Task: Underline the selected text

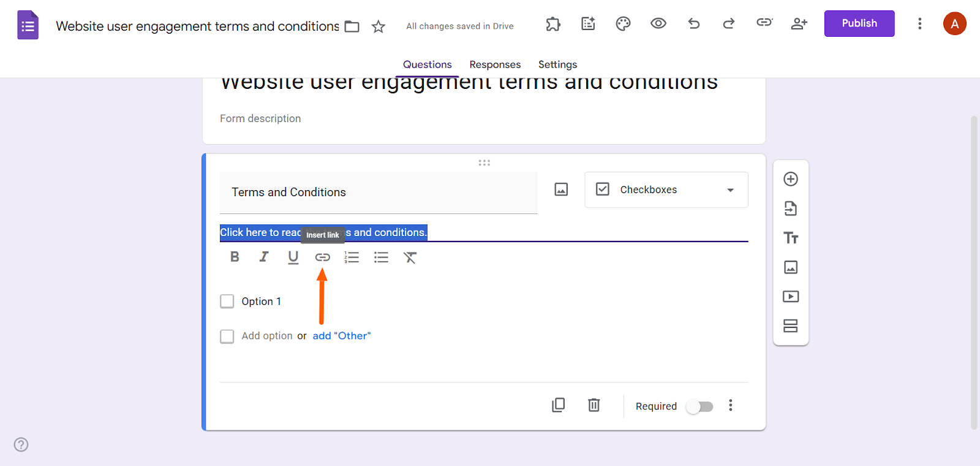Action: pos(293,258)
